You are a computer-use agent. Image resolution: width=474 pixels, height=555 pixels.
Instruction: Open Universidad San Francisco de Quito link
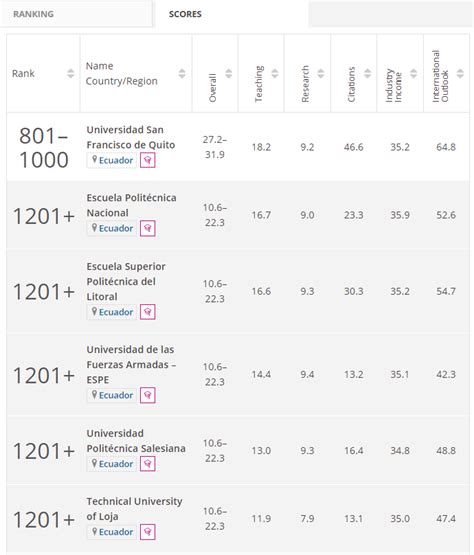click(131, 137)
